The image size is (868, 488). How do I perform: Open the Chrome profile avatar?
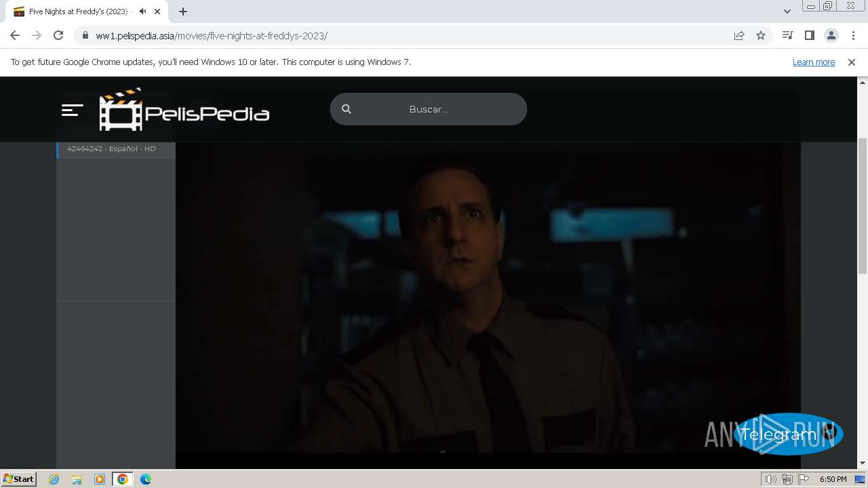coord(831,35)
